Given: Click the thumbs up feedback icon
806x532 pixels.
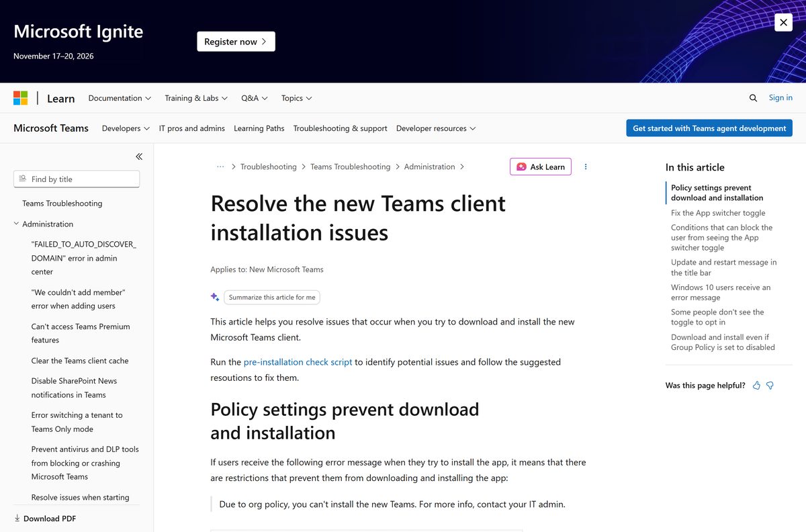Looking at the screenshot, I should click(x=757, y=386).
